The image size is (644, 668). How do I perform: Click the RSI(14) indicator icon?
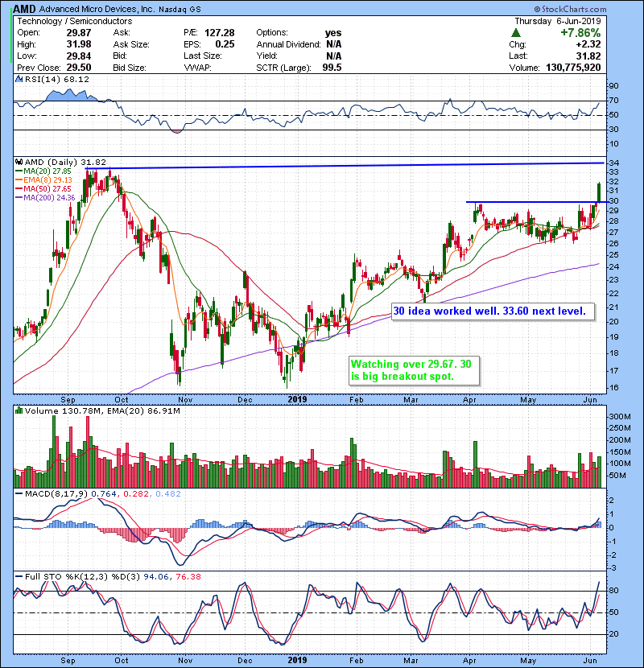click(19, 79)
